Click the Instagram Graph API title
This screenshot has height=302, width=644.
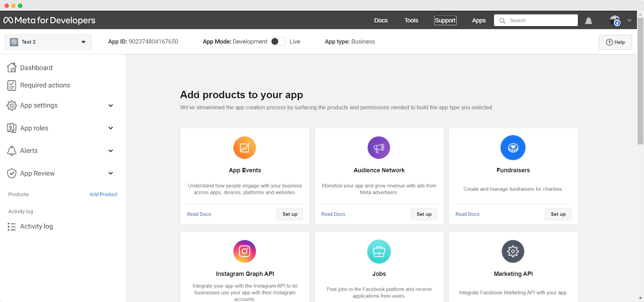pyautogui.click(x=245, y=274)
